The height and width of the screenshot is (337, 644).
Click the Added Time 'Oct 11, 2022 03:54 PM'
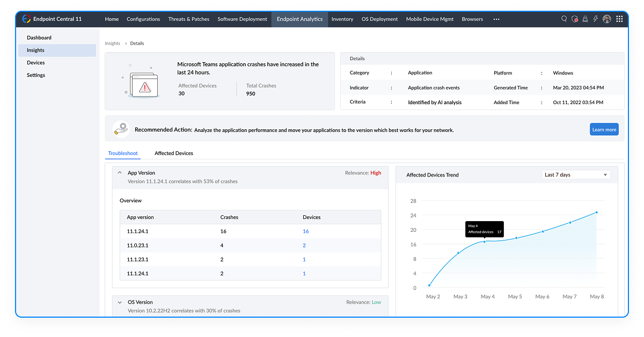[578, 102]
